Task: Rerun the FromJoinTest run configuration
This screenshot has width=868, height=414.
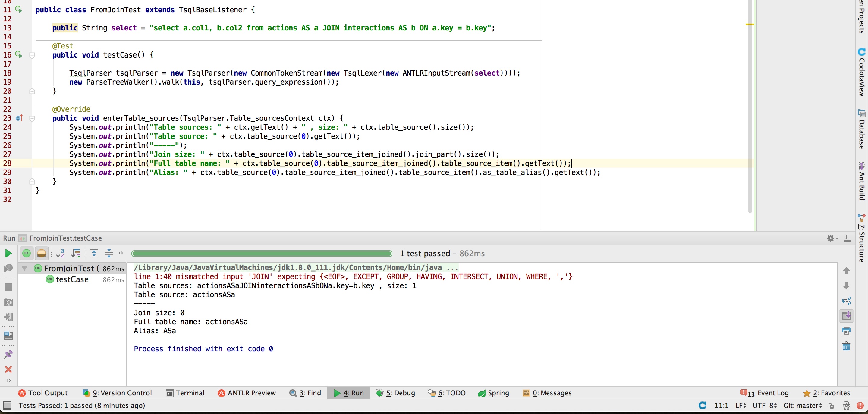Action: pyautogui.click(x=8, y=253)
